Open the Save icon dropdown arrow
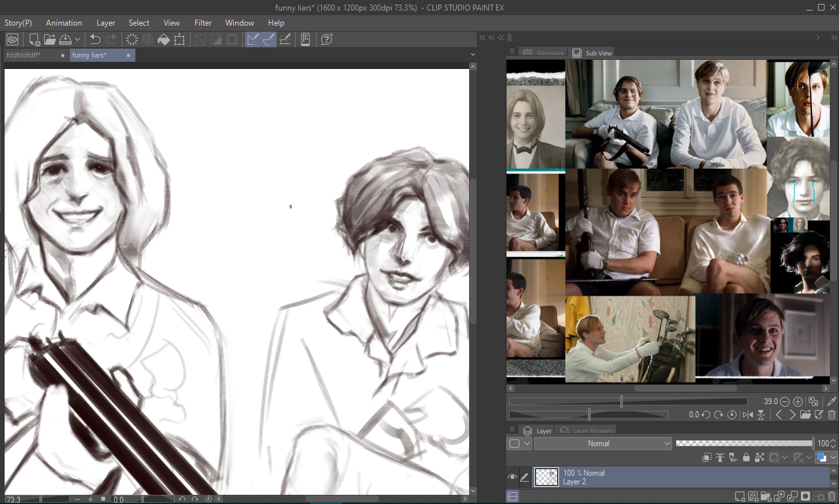The image size is (839, 504). point(78,39)
